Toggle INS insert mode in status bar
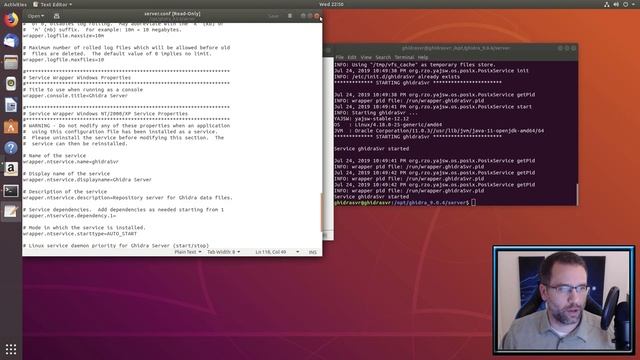Viewport: 640px width, 360px height. point(313,252)
